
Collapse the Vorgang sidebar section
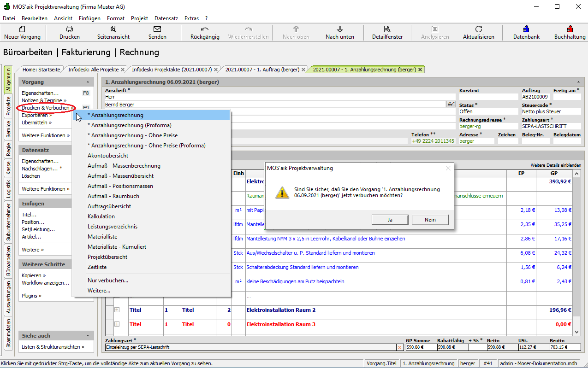(x=87, y=82)
